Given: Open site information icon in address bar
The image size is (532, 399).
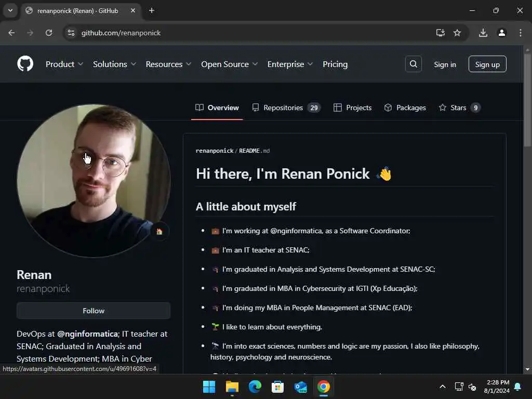Looking at the screenshot, I should [x=71, y=33].
